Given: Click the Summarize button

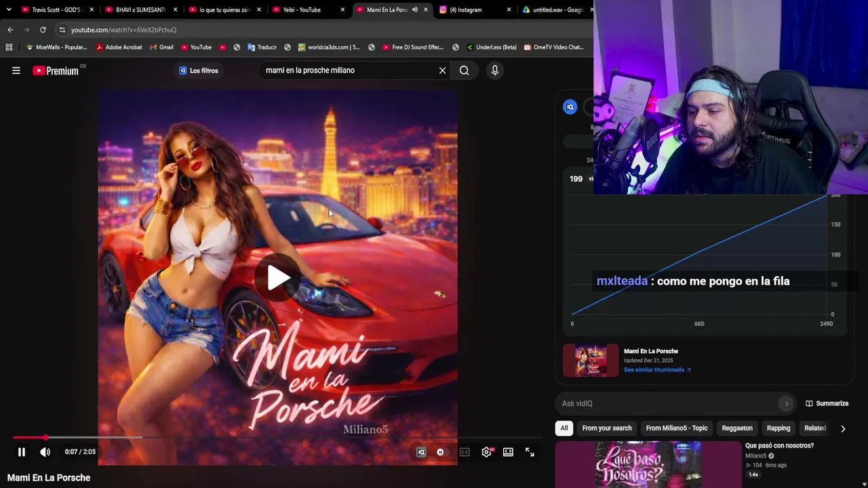Looking at the screenshot, I should pyautogui.click(x=827, y=404).
